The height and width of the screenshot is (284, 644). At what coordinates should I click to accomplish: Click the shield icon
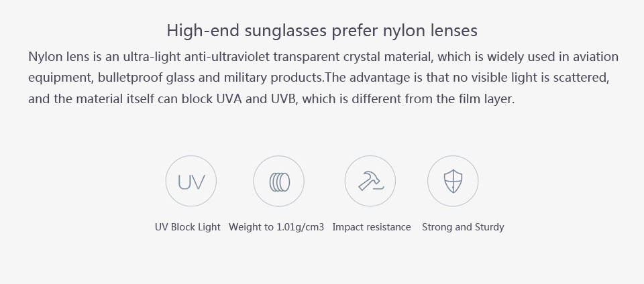pos(453,182)
